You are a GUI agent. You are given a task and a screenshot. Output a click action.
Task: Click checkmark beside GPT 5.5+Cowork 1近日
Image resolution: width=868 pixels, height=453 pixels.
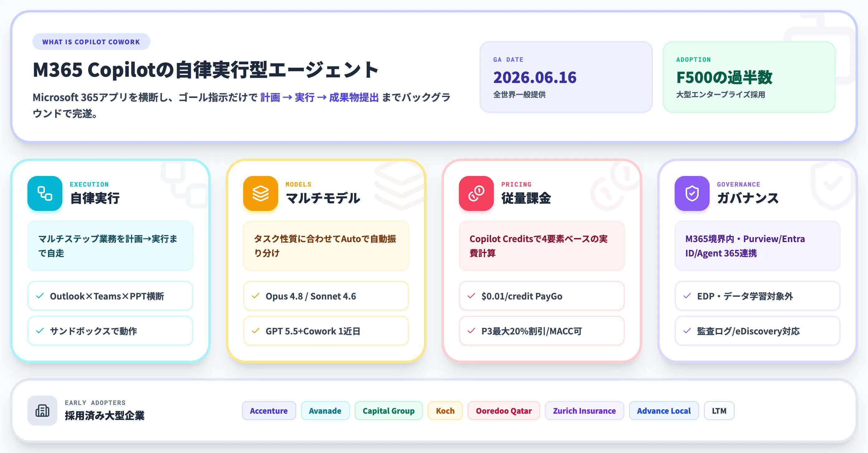coord(256,331)
